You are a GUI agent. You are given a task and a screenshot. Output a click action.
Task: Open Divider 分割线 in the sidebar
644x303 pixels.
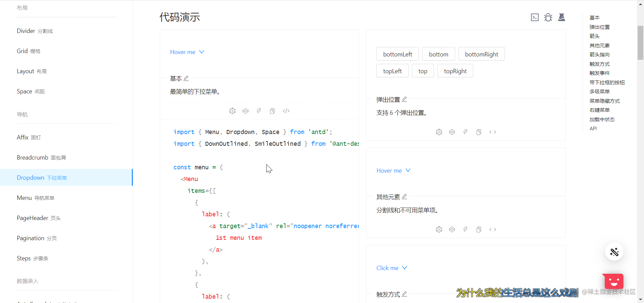[x=66, y=31]
